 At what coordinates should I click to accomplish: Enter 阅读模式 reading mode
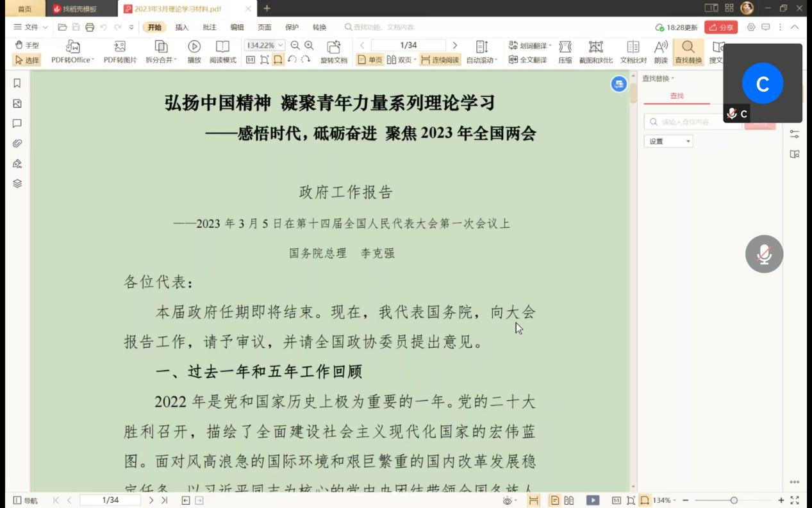[x=222, y=47]
